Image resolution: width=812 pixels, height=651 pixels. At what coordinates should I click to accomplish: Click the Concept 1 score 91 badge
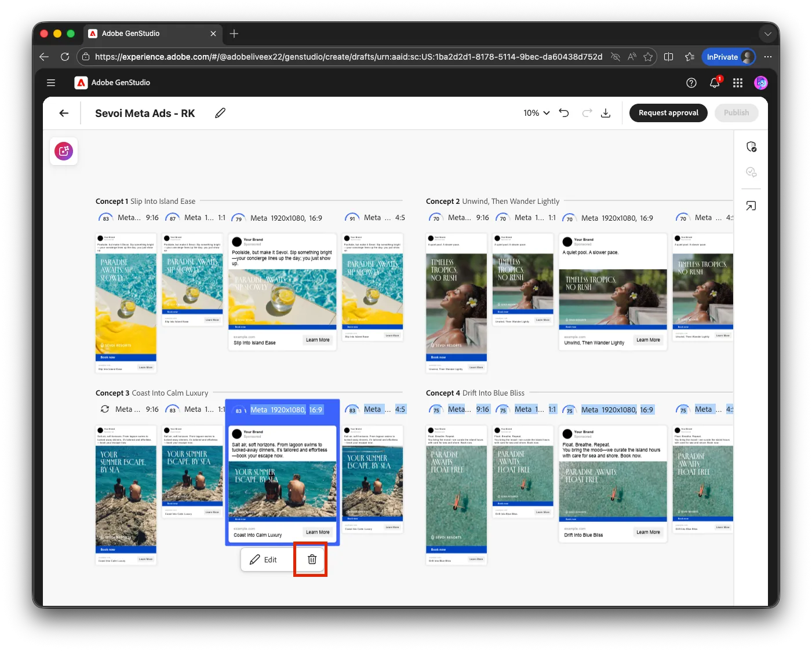tap(352, 218)
